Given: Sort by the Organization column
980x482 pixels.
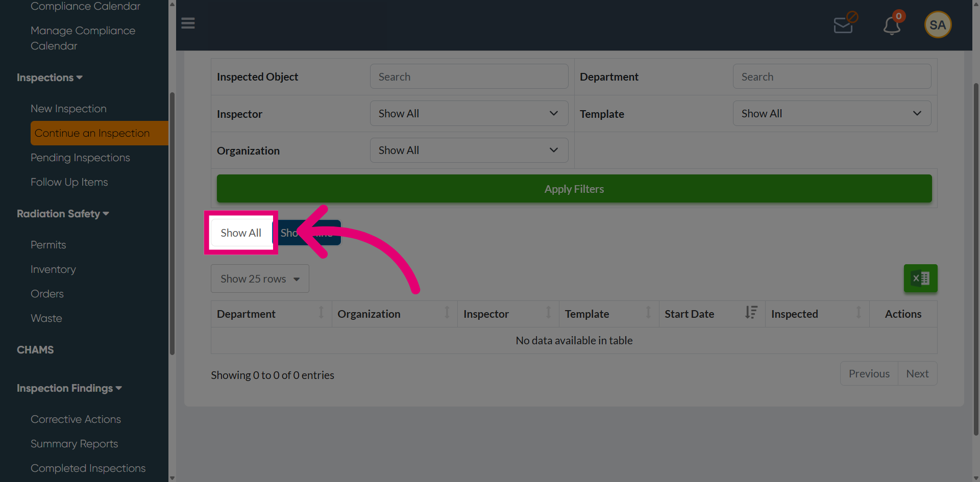Looking at the screenshot, I should tap(395, 314).
